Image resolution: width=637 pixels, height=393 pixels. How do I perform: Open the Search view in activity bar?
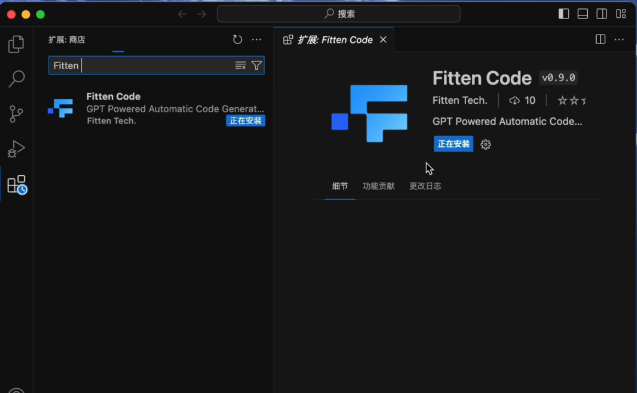click(16, 78)
